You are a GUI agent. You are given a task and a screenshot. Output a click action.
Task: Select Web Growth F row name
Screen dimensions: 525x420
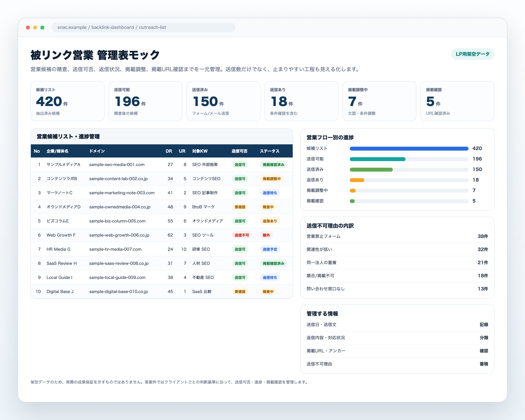pyautogui.click(x=61, y=235)
